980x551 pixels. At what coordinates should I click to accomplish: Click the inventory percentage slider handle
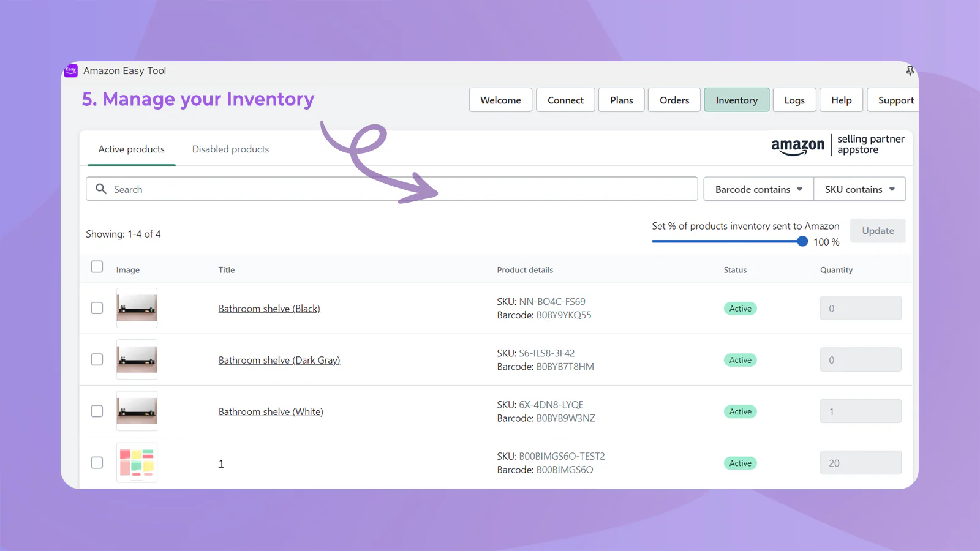[x=802, y=241]
